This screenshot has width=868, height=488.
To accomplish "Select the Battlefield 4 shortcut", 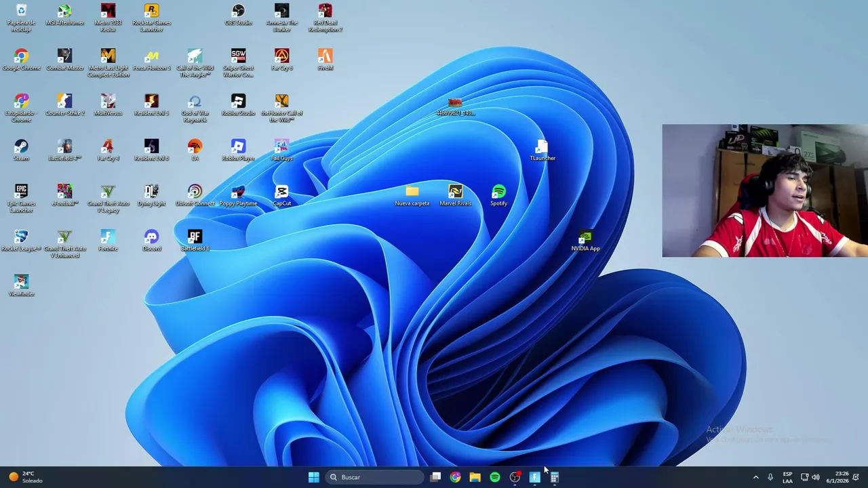I will coord(65,150).
